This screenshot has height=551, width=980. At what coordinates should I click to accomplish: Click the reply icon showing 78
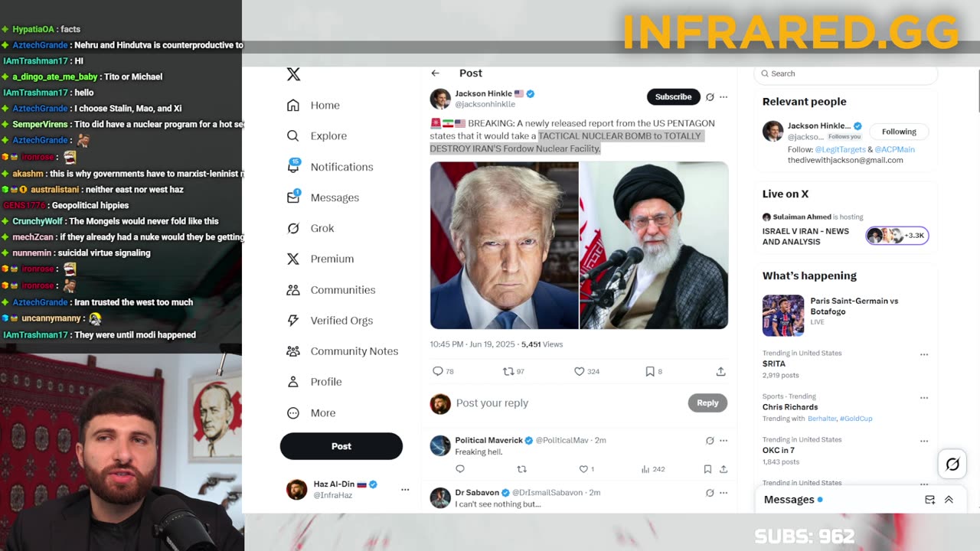pos(438,371)
